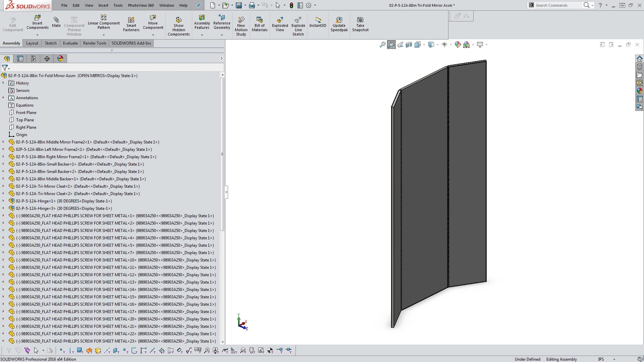
Task: Select the Mate tool
Action: pos(56,21)
